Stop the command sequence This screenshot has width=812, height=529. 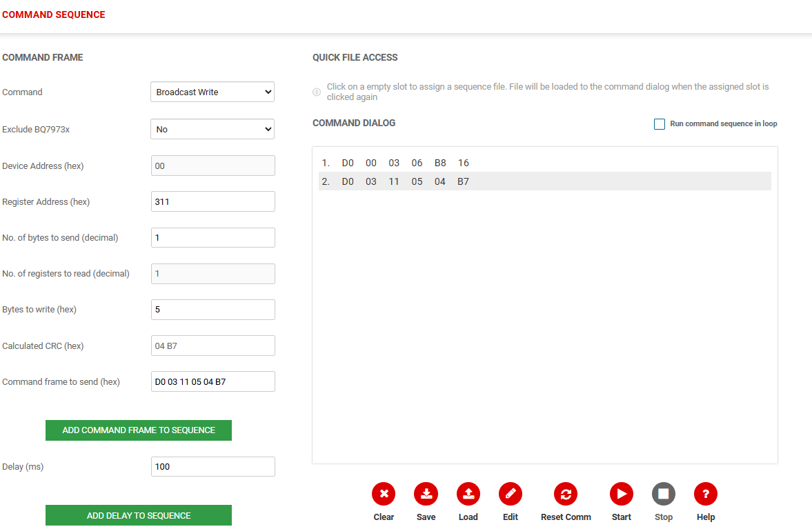(664, 494)
